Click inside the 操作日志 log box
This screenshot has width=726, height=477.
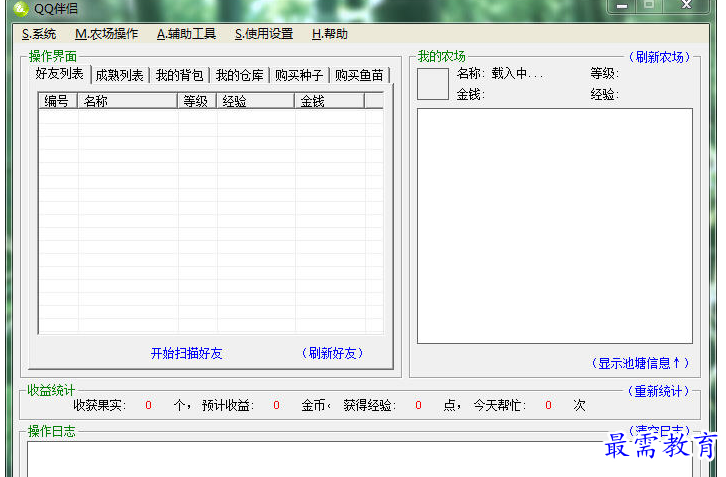coord(360,458)
